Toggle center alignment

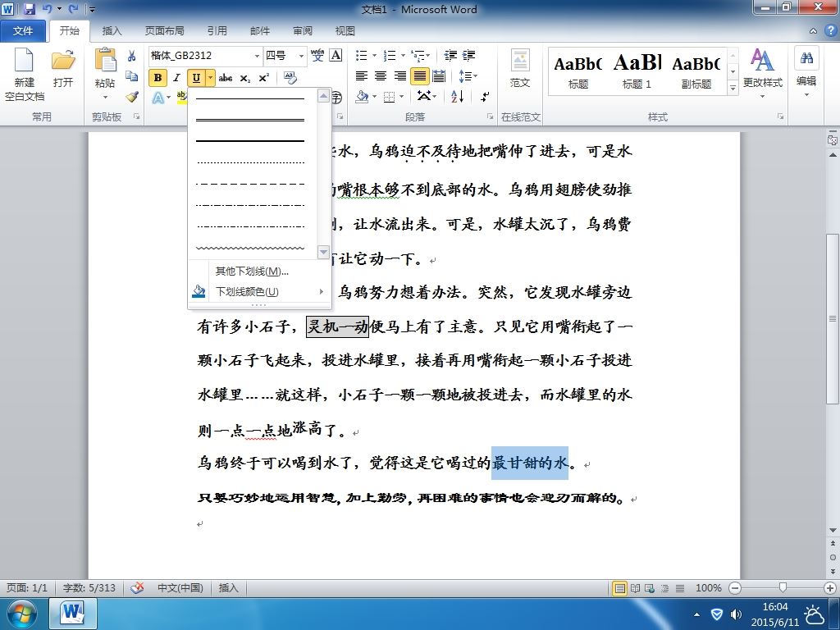[x=381, y=76]
